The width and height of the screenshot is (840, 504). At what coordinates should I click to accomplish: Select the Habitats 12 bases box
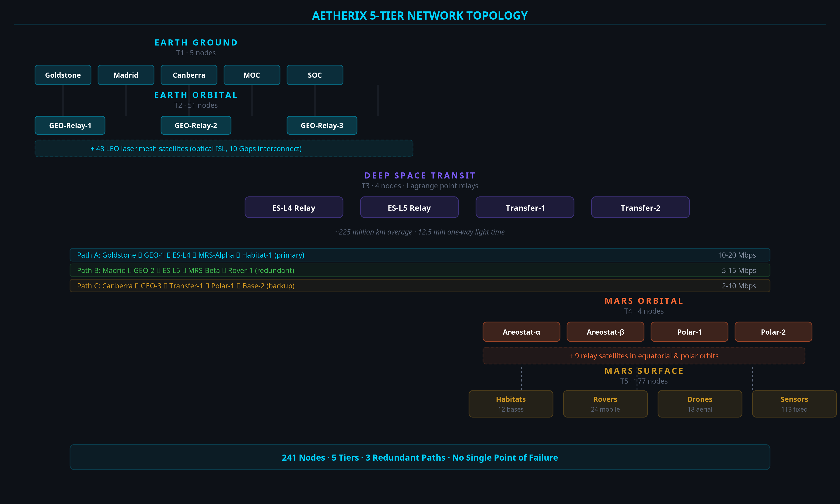coord(511,404)
